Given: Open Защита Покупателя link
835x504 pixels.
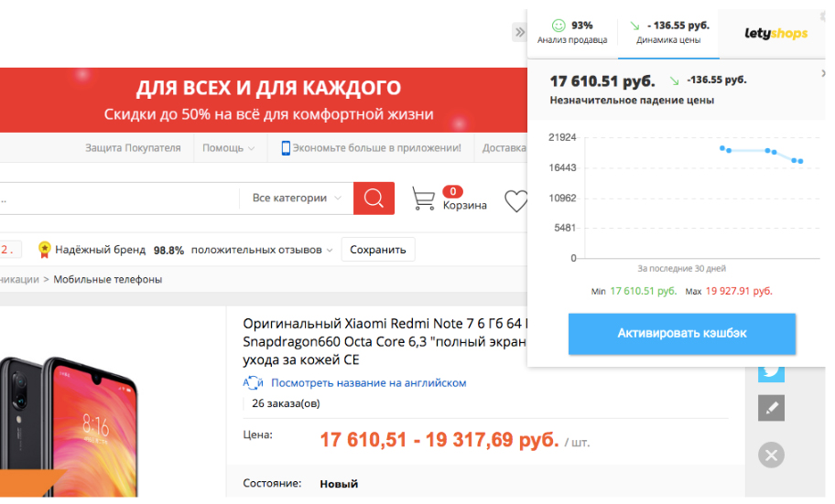Looking at the screenshot, I should coord(133,148).
